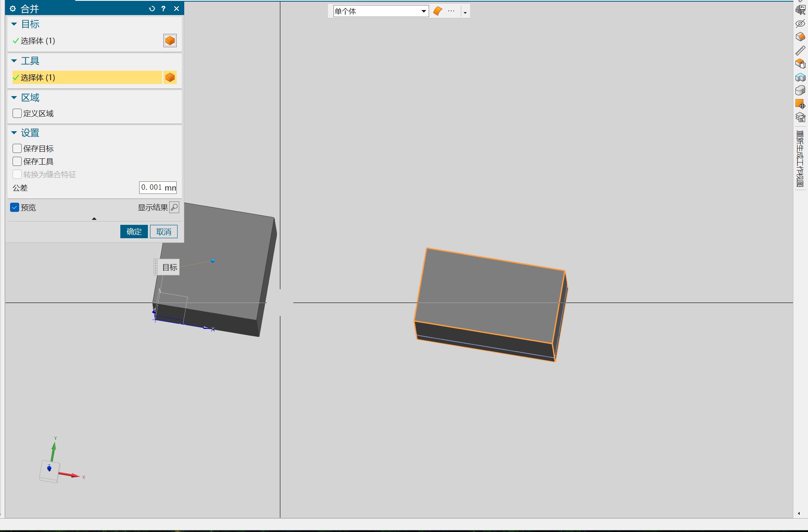Viewport: 808px width, 532px height.
Task: Click 取消 to cancel the unite
Action: coord(164,232)
